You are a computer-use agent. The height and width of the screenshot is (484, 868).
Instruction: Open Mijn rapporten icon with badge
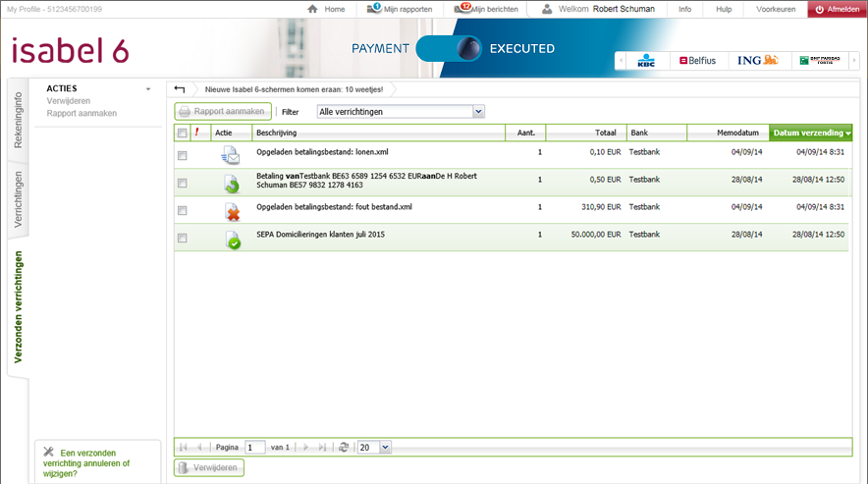[374, 8]
